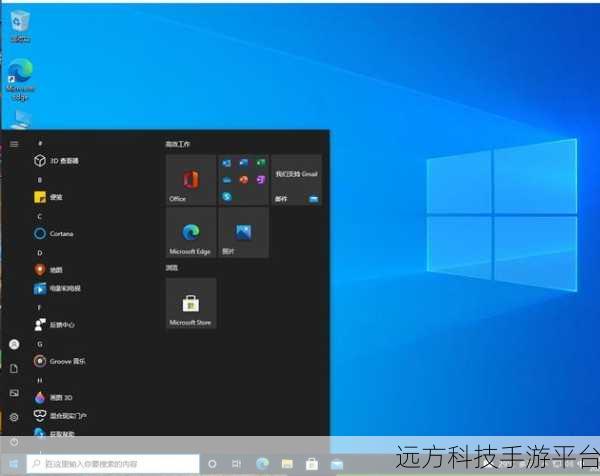Screen dimensions: 600x476
Task: Open Cortana from the app list
Action: [54, 233]
